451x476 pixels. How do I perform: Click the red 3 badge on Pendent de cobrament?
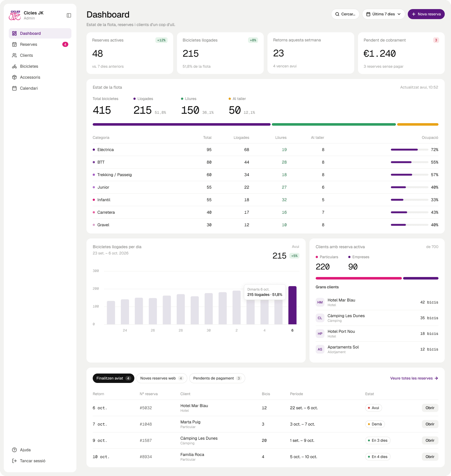436,40
